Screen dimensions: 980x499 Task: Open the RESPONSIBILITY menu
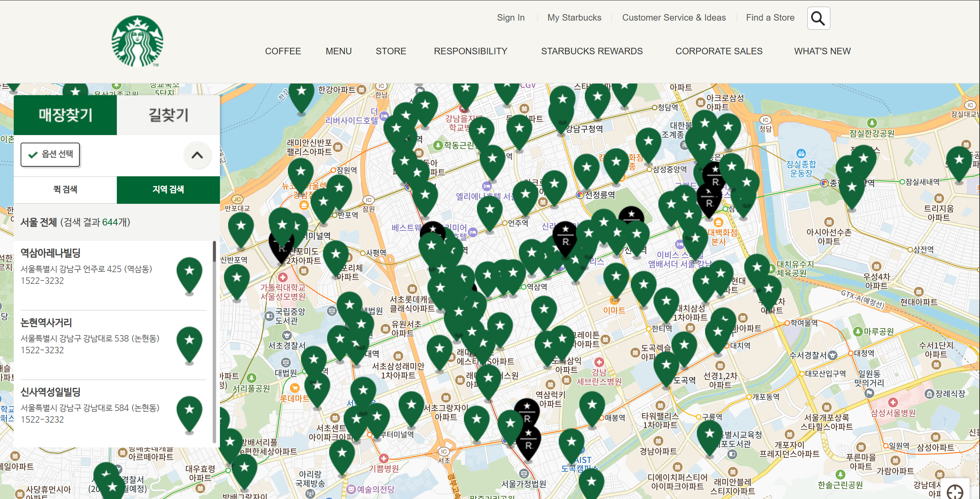pos(471,52)
